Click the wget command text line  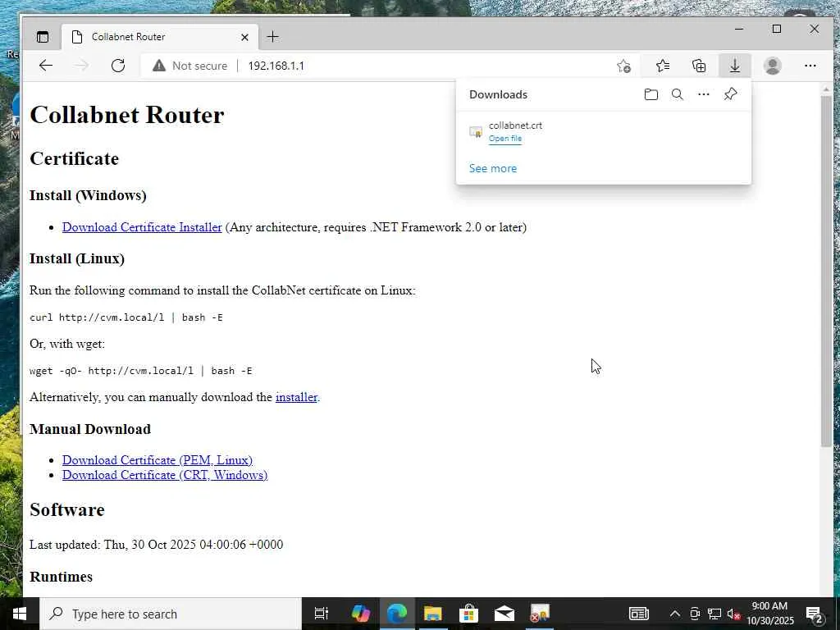pos(141,371)
